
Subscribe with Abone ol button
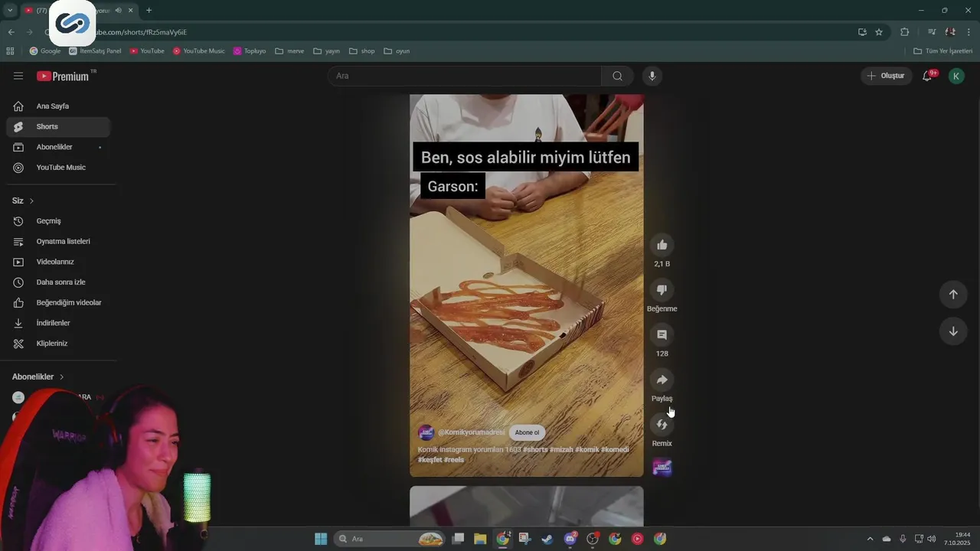point(527,432)
